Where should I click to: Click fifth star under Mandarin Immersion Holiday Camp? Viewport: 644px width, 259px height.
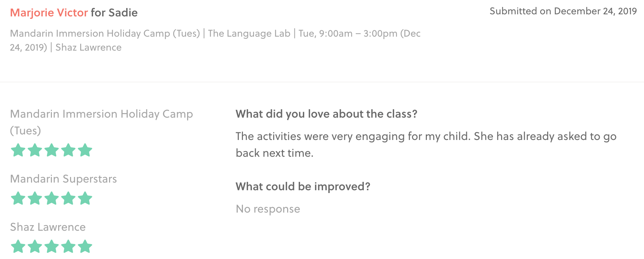85,150
